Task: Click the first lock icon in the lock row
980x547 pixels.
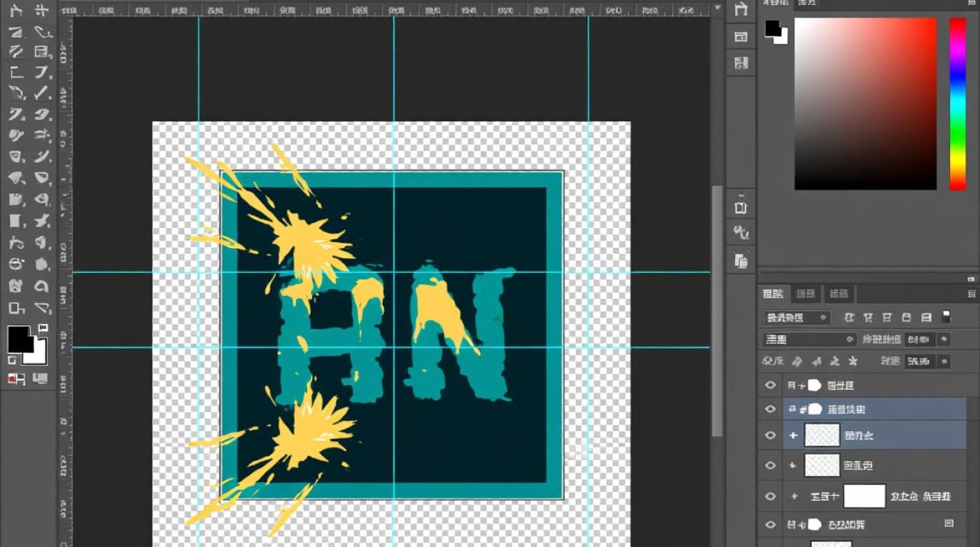Action: tap(797, 361)
